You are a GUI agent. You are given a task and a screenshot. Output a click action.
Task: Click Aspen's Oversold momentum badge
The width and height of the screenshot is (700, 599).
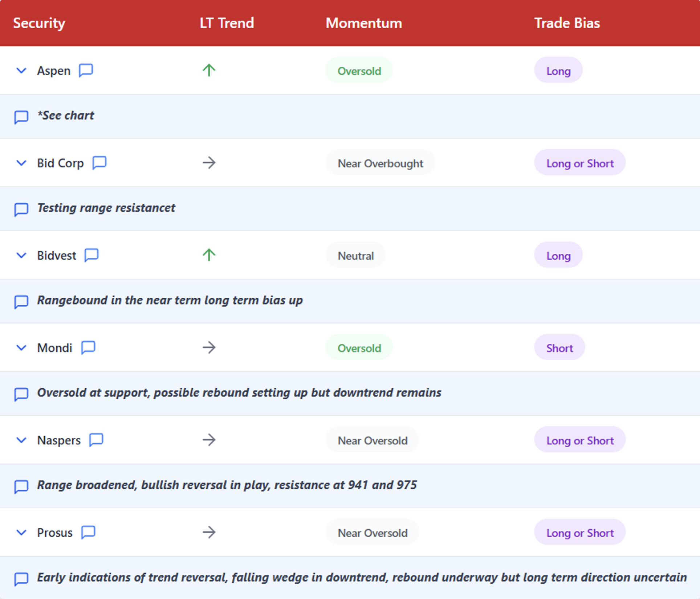(x=359, y=70)
